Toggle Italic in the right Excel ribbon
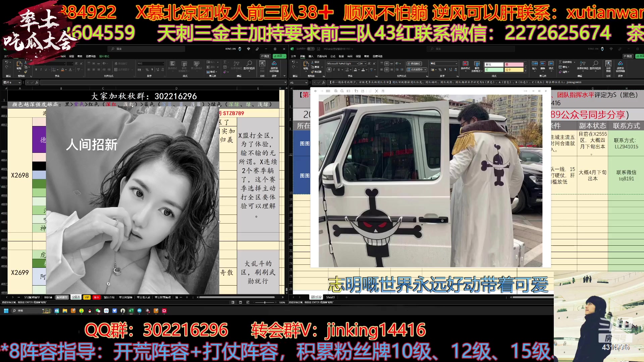The image size is (644, 362). point(334,70)
